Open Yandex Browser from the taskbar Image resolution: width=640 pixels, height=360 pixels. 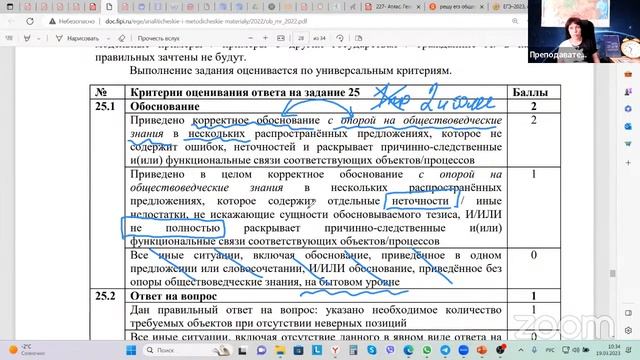335,350
